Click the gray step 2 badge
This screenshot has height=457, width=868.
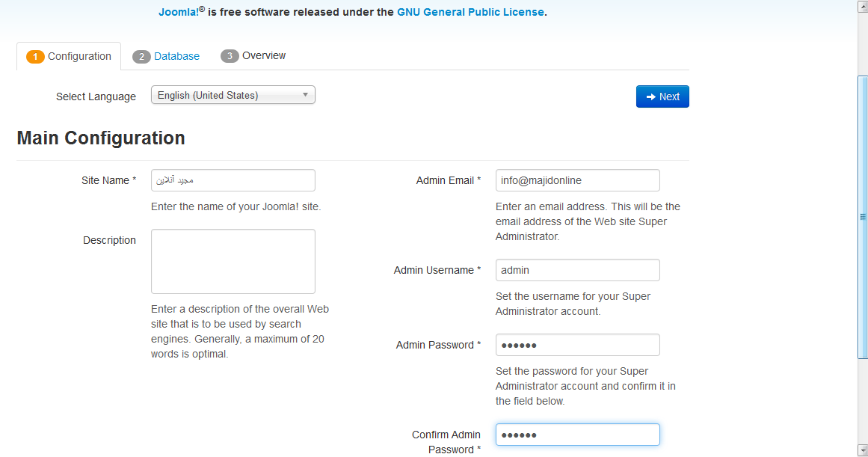(141, 57)
